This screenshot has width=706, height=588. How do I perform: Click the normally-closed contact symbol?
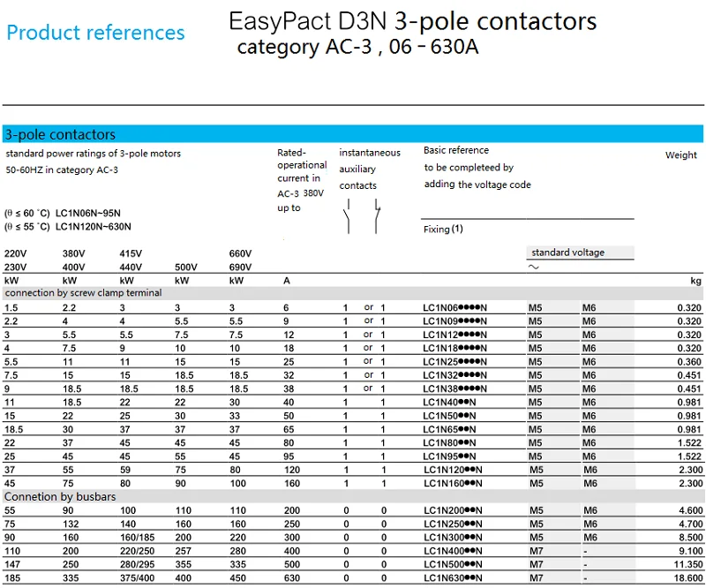point(377,216)
